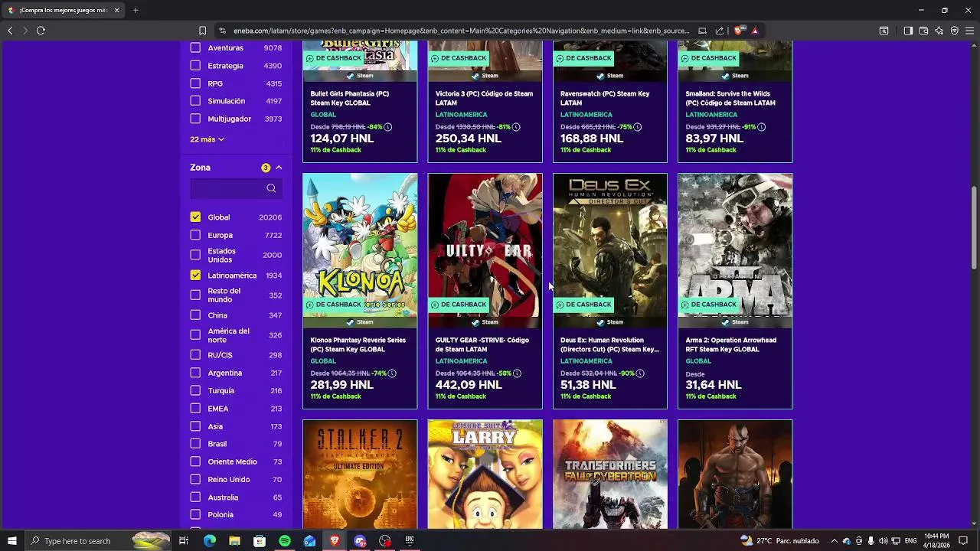Viewport: 980px width, 551px height.
Task: Uncheck the Global zone checkbox
Action: pyautogui.click(x=195, y=217)
